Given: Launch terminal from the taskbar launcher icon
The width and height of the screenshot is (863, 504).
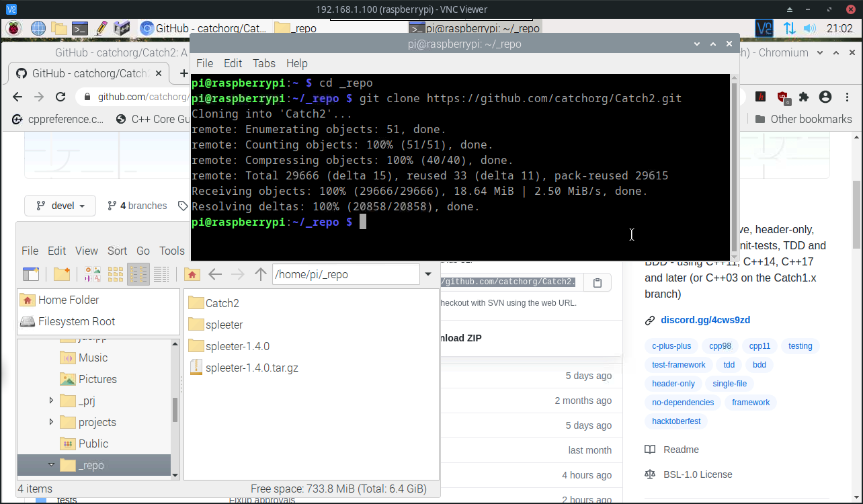Looking at the screenshot, I should coord(80,28).
